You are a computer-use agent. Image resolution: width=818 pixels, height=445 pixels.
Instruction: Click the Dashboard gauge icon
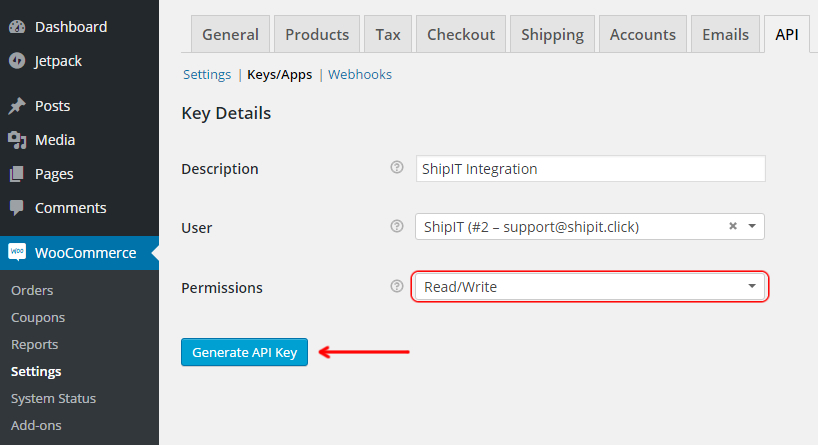pyautogui.click(x=17, y=27)
